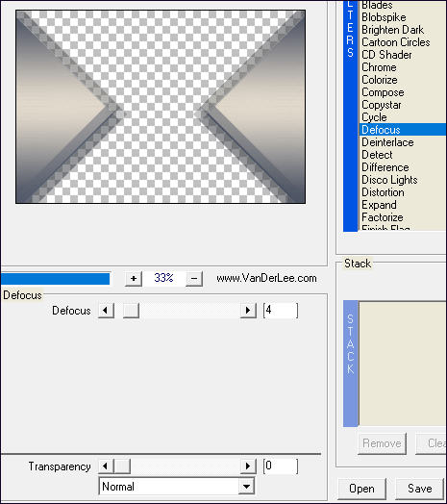
Task: Visit www.VanDerLee.com link
Action: [266, 278]
